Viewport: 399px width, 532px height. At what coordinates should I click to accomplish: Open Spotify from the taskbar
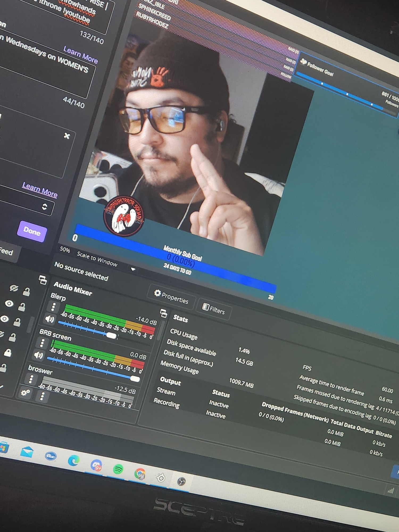point(118,469)
